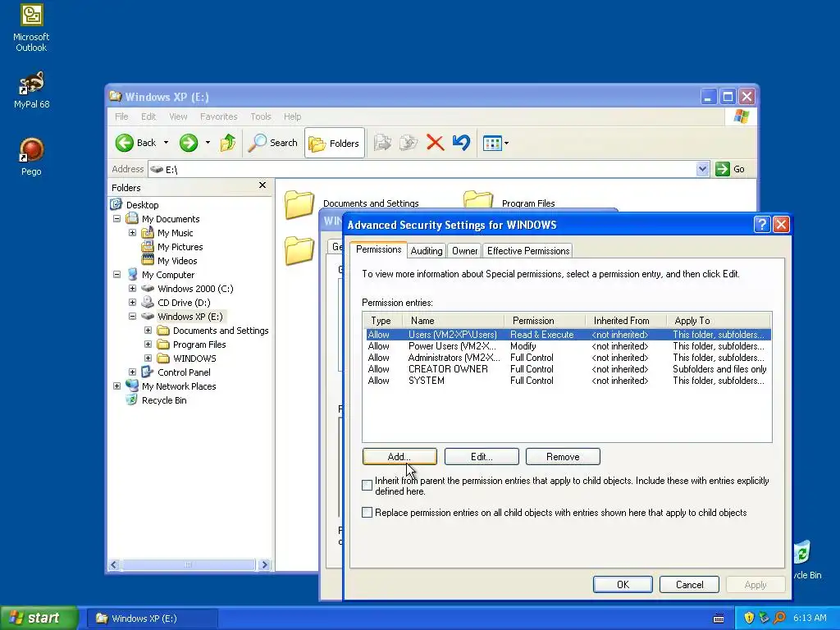The width and height of the screenshot is (840, 630).
Task: Click the red Delete toolbar icon
Action: tap(435, 143)
